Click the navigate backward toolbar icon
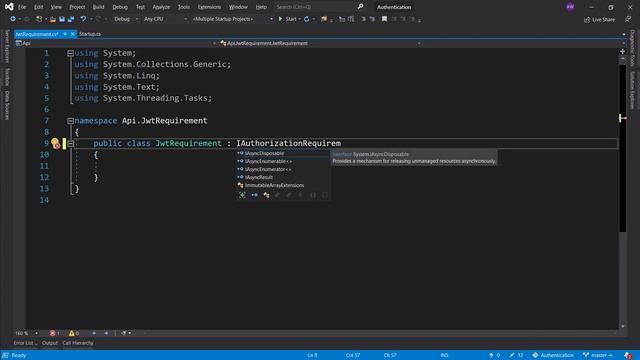 (13, 19)
